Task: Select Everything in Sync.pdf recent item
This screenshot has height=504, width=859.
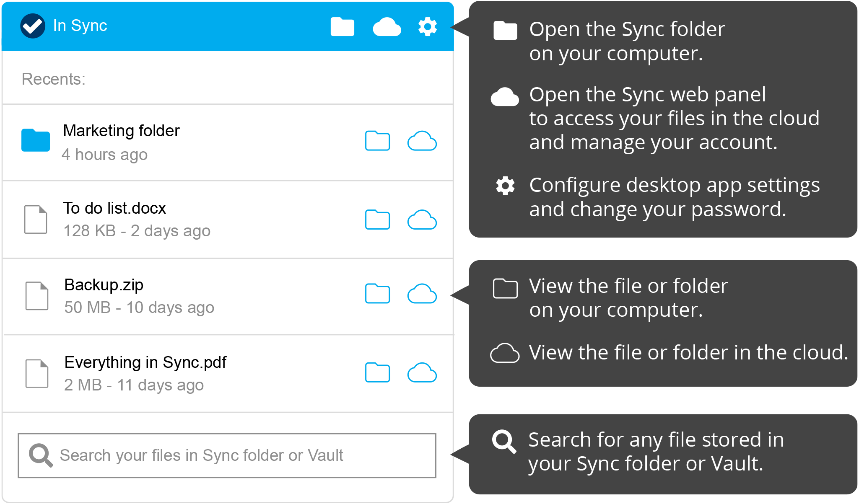Action: tap(145, 362)
